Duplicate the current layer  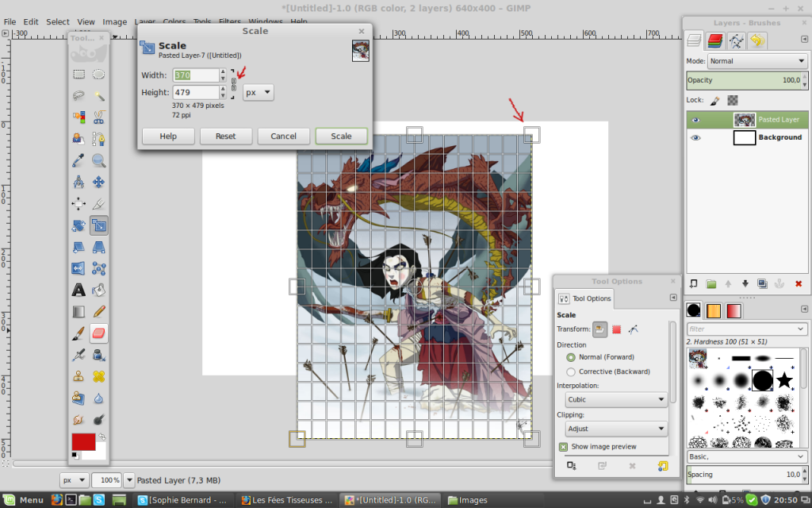pyautogui.click(x=762, y=283)
